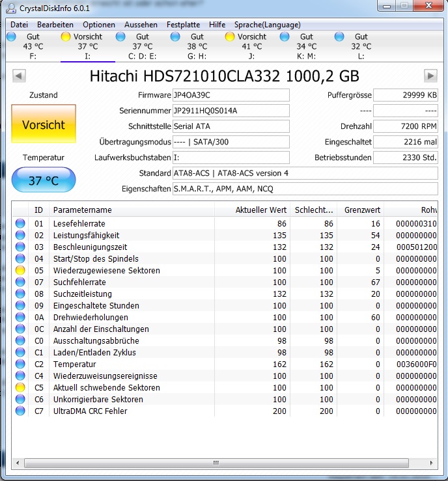The width and height of the screenshot is (448, 481).
Task: Click the horizontal scrollbar right arrow
Action: pyautogui.click(x=431, y=463)
